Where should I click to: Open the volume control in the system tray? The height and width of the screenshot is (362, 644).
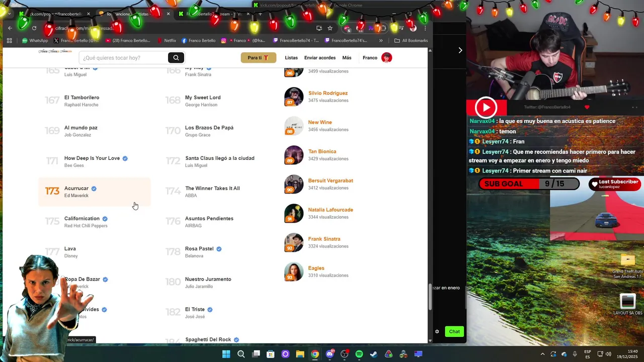click(x=608, y=354)
